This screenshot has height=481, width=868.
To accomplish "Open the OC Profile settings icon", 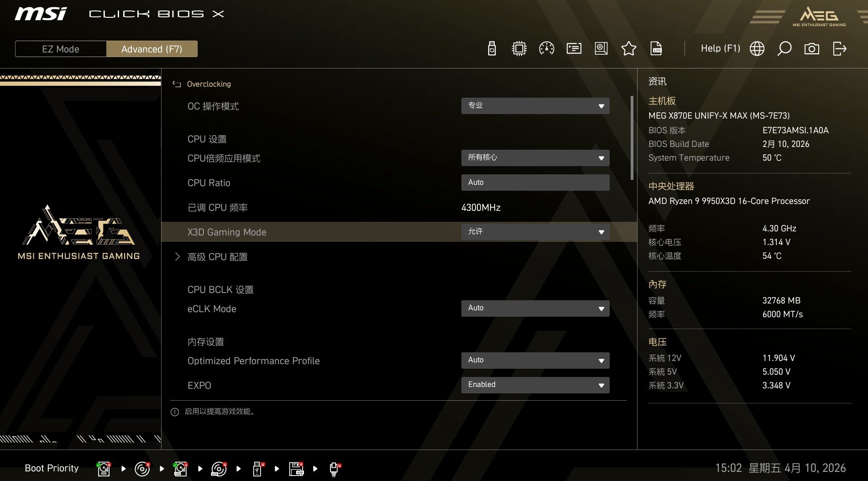I will [601, 48].
